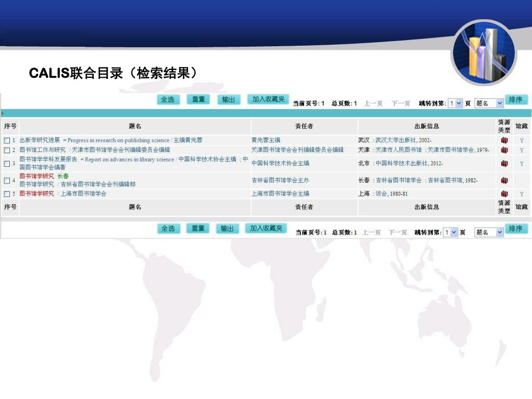Click the bottom 上一页 link
Viewport: 532px width, 399px height.
click(x=371, y=232)
